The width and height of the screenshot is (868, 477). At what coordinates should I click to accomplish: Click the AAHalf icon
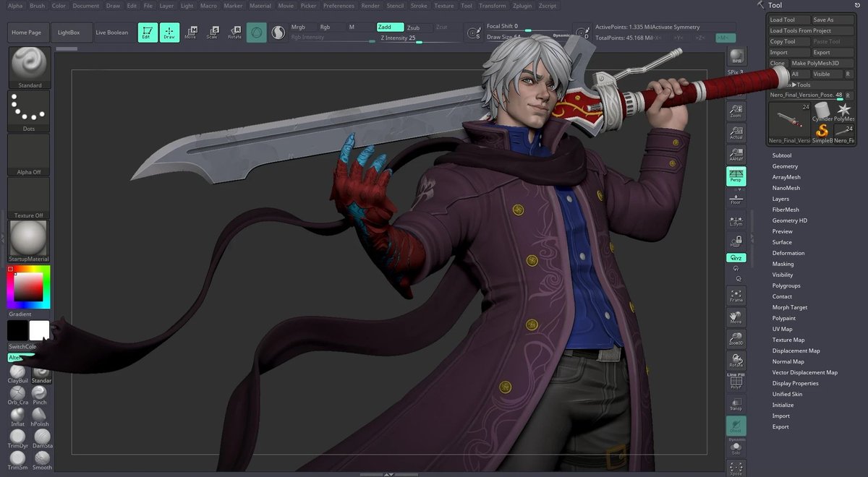point(736,154)
